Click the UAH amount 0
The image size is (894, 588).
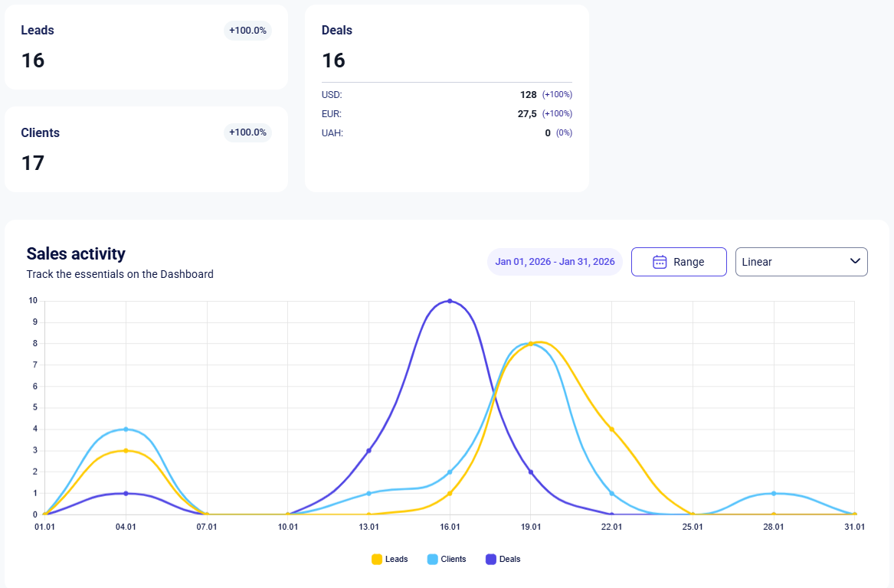548,132
